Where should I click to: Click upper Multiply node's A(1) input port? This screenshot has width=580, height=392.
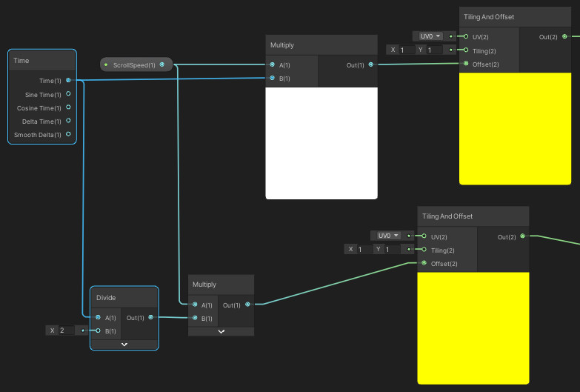tap(273, 65)
